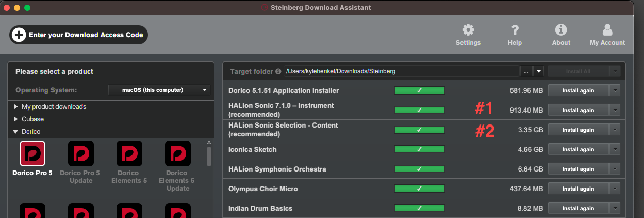Click the macOS yellow minimize window button
Image resolution: width=644 pixels, height=218 pixels.
point(17,8)
